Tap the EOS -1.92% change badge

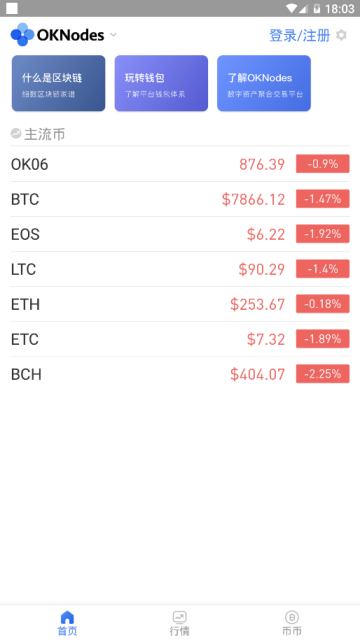point(322,234)
